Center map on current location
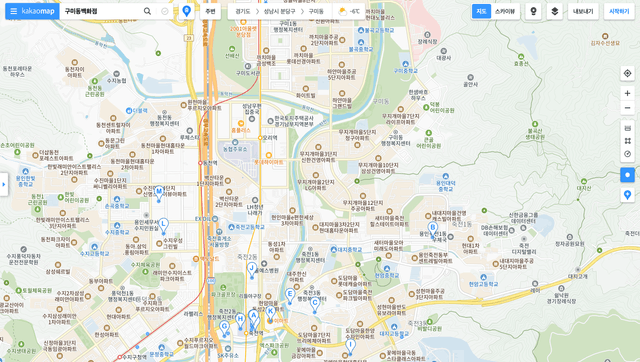This screenshot has height=362, width=640. 627,73
